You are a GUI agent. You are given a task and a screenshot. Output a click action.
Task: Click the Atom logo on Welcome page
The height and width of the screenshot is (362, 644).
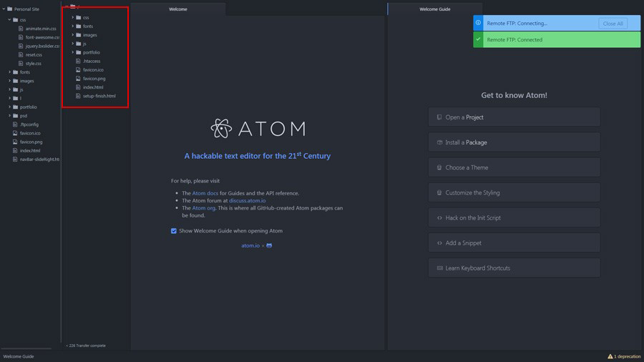[x=258, y=129]
